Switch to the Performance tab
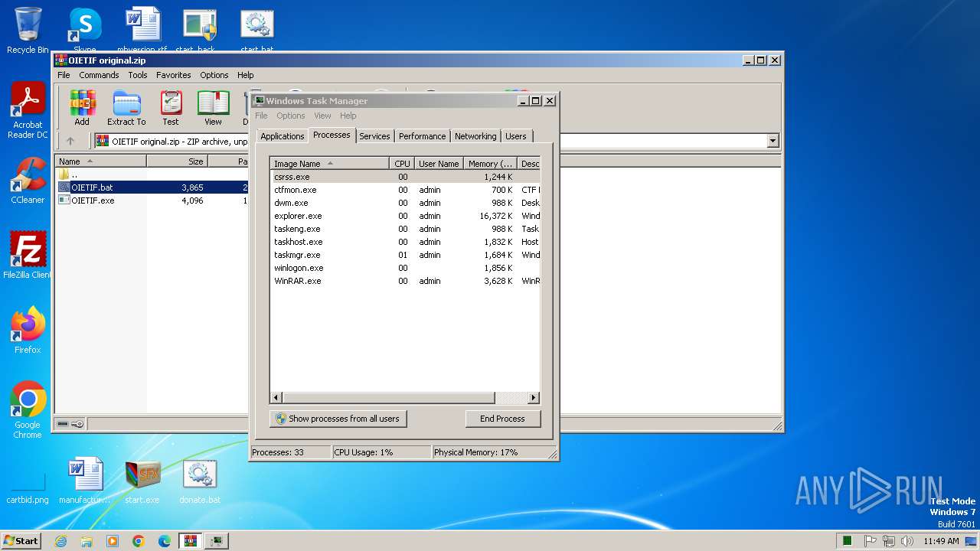Viewport: 980px width, 551px height. click(422, 136)
